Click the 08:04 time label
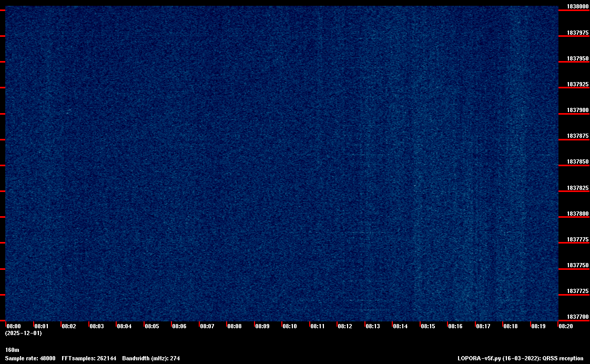This screenshot has width=590, height=364. [124, 326]
